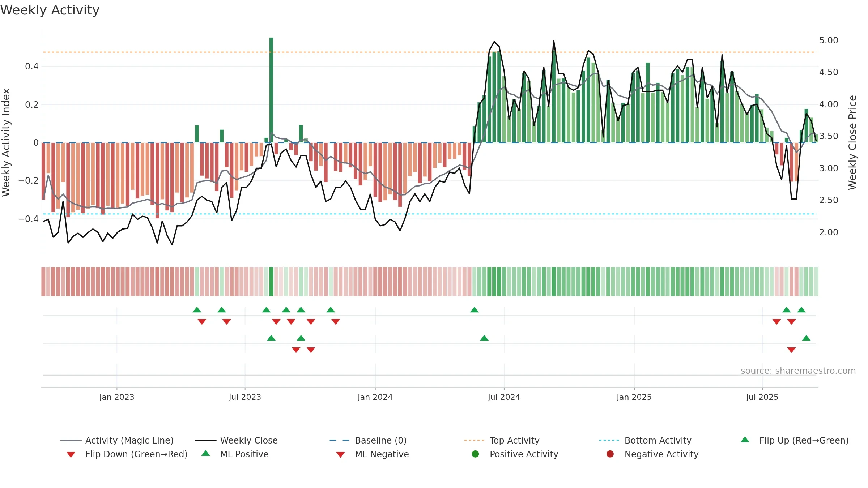Click the first Flip Down marker before Jul 2023
The height and width of the screenshot is (488, 868).
[x=202, y=322]
